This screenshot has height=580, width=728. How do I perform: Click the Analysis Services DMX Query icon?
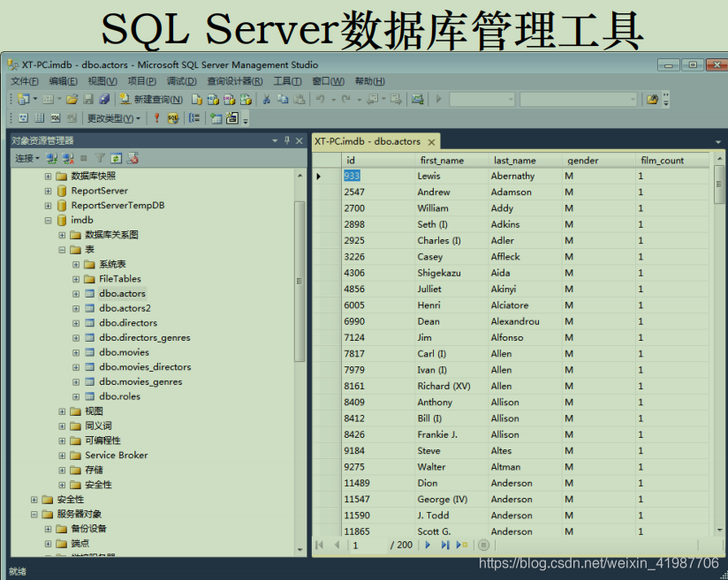point(230,99)
